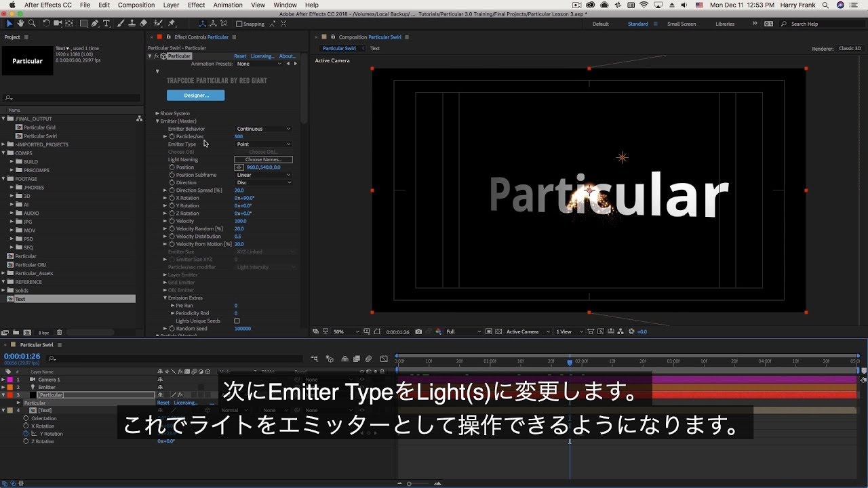Open the Emitter Behavior dropdown
Image resolution: width=868 pixels, height=488 pixels.
tap(263, 129)
